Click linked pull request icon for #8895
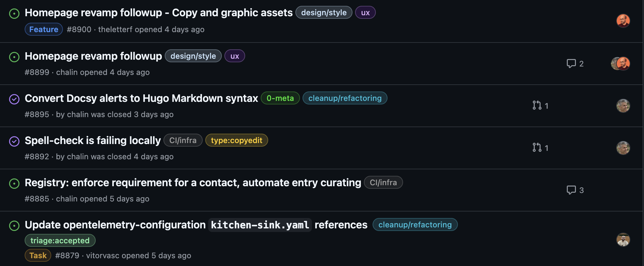Image resolution: width=644 pixels, height=266 pixels. (537, 105)
